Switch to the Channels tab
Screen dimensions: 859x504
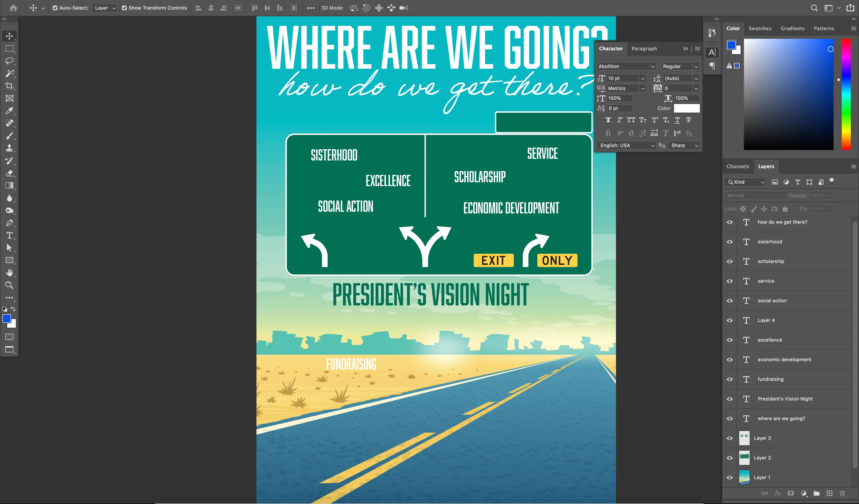738,166
